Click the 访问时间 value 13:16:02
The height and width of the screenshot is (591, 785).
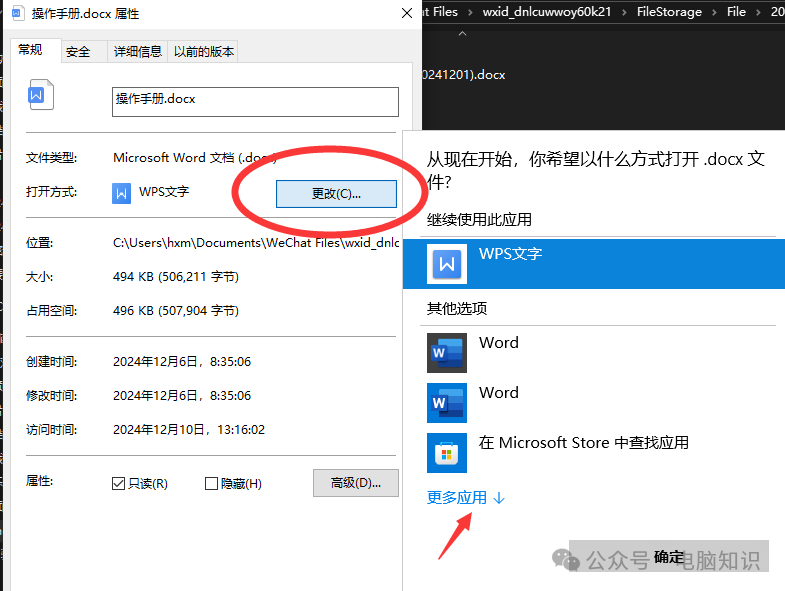[x=189, y=430]
